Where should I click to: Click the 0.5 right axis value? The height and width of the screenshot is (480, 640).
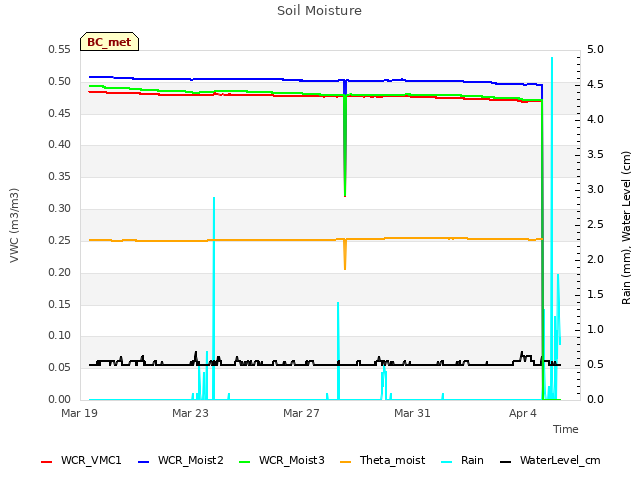[595, 364]
